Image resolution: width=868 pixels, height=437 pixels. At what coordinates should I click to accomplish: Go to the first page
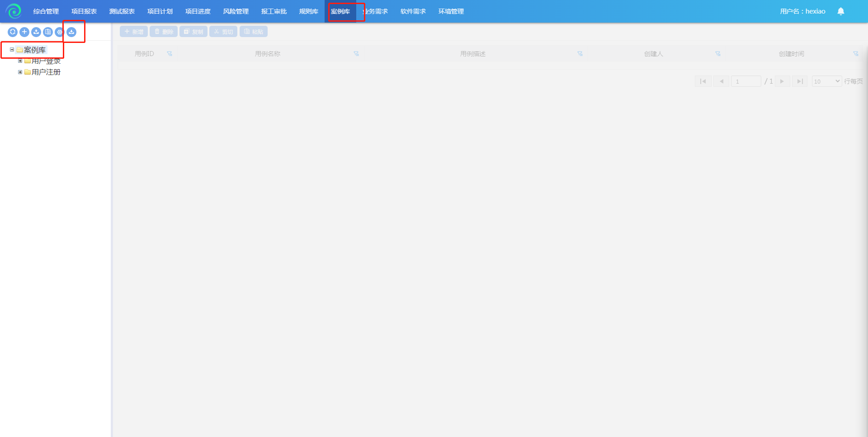(703, 81)
